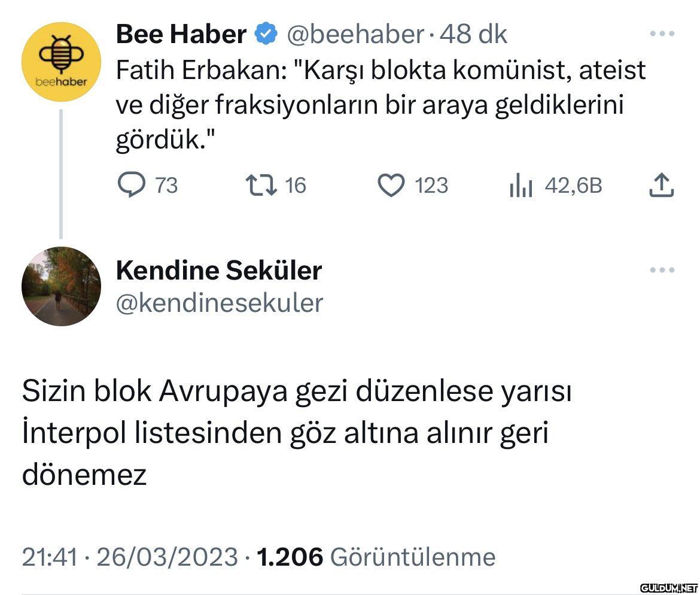Tap the share icon on Bee Haber's tweet

[661, 185]
